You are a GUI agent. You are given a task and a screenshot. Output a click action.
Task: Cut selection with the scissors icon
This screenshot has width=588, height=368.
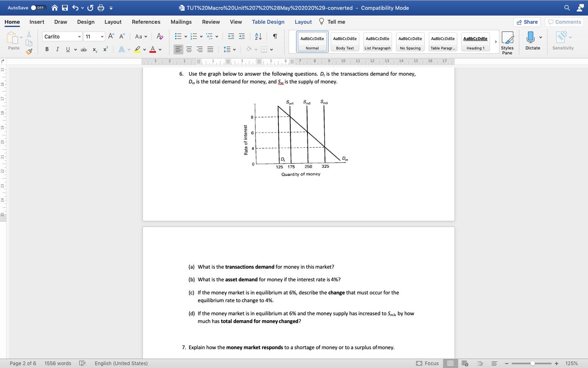click(29, 34)
